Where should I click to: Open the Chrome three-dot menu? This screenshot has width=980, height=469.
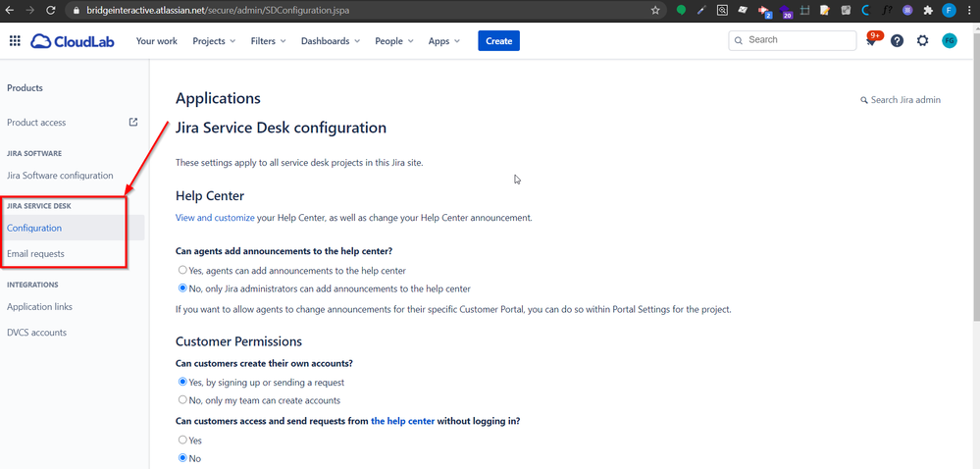(967, 10)
